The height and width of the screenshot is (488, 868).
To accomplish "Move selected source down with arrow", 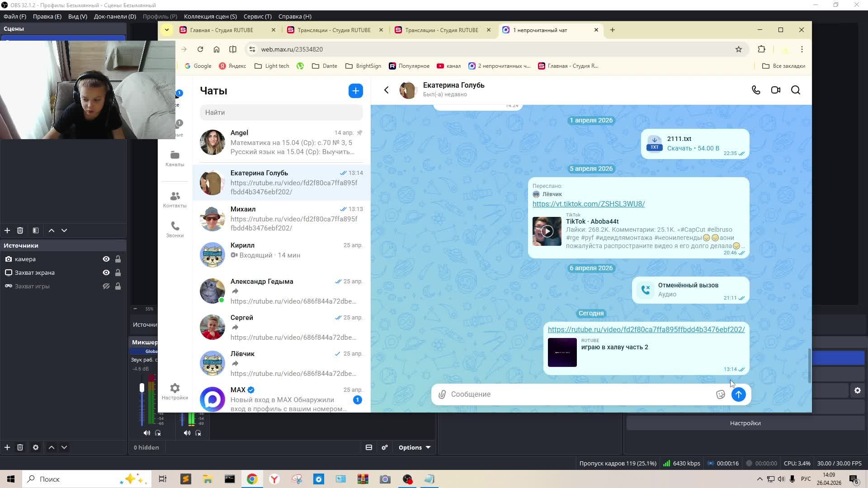I will (x=64, y=447).
